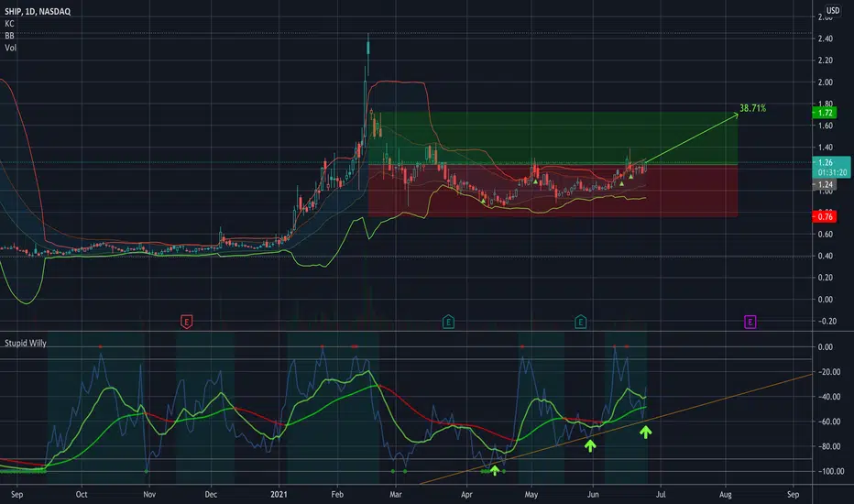854x504 pixels.
Task: Select the Stupid Willy indicator label
Action: 26,343
